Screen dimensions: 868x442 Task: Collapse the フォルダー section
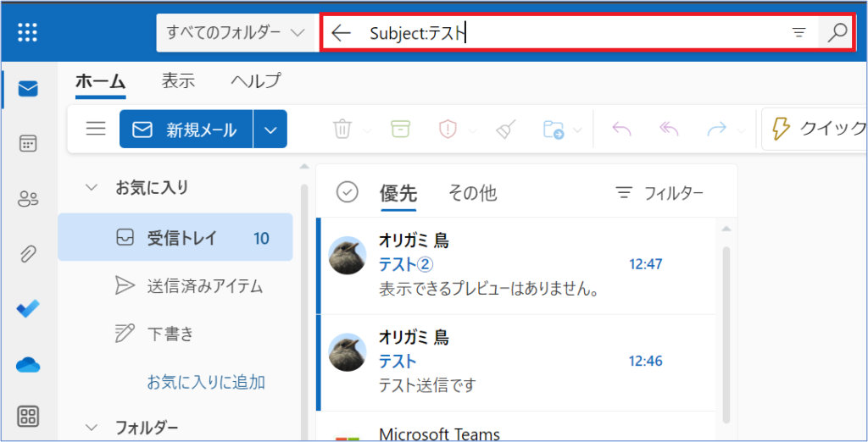(92, 428)
